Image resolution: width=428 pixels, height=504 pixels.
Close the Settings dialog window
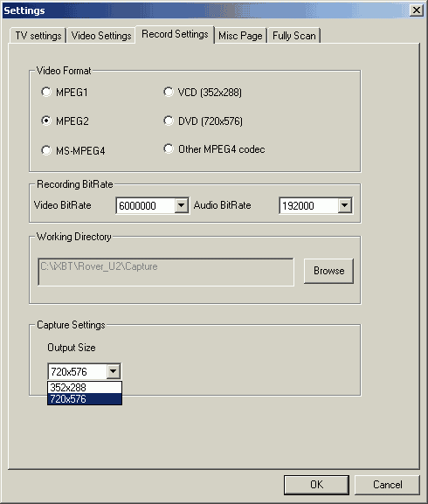[x=417, y=10]
